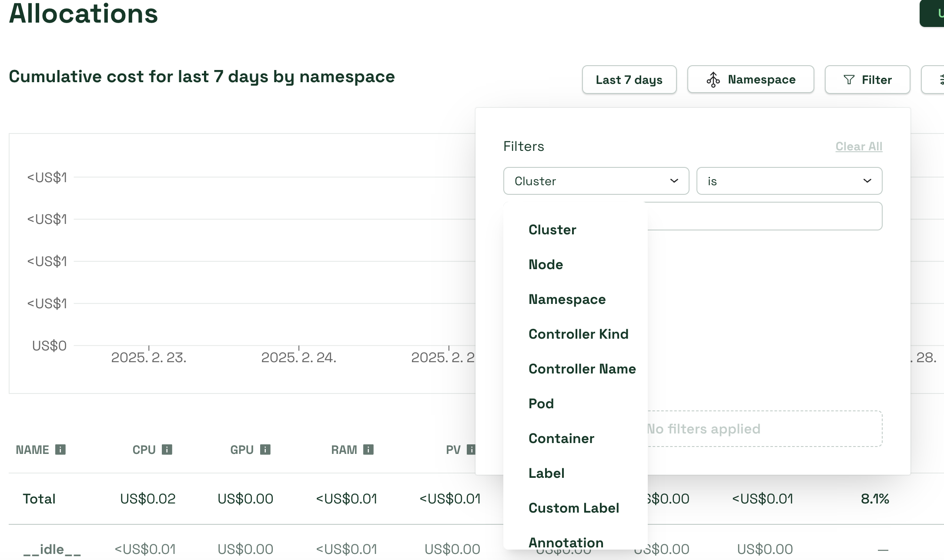The width and height of the screenshot is (944, 560).
Task: Open the 'is' operator dropdown
Action: (789, 181)
